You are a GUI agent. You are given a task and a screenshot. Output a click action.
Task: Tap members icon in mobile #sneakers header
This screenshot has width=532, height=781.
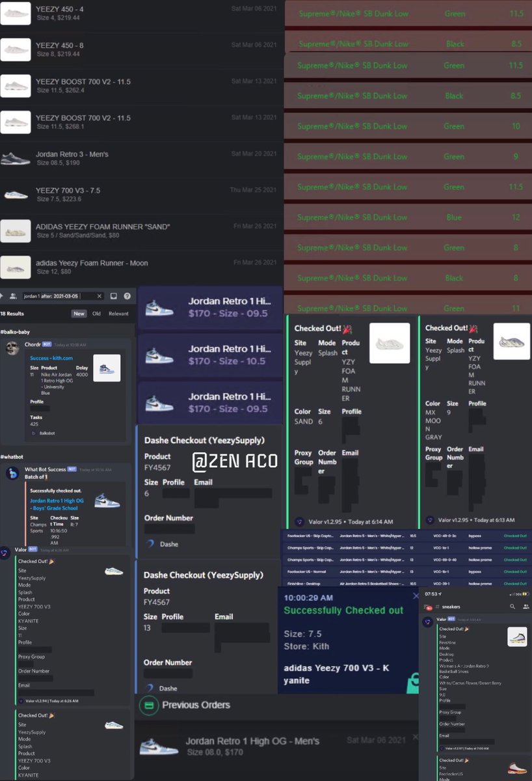click(525, 607)
